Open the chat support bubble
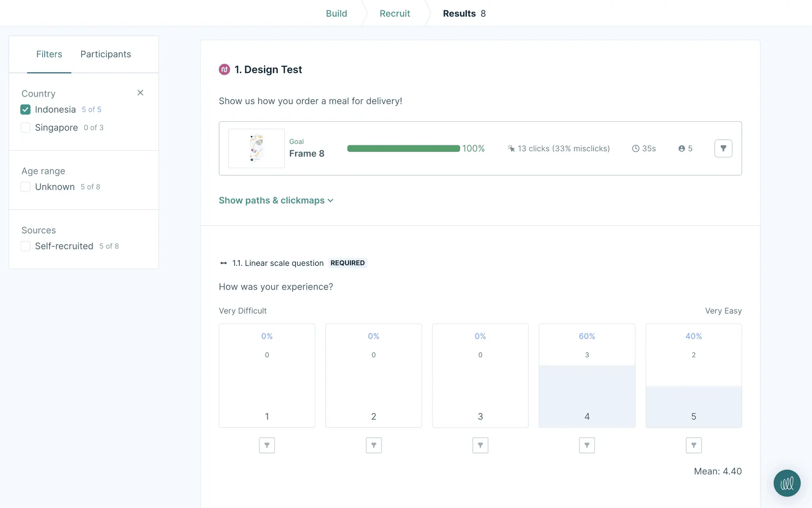The width and height of the screenshot is (812, 508). pyautogui.click(x=787, y=483)
